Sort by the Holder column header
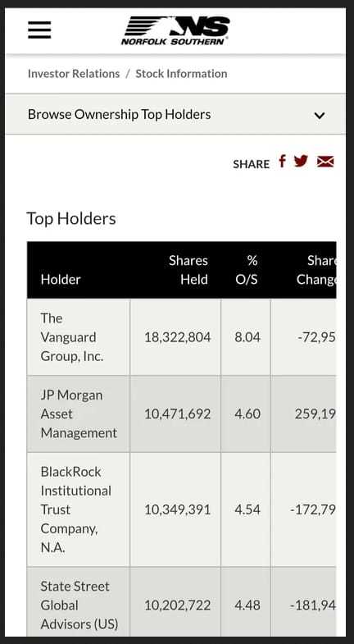Screen dimensions: 354x644 click(61, 279)
